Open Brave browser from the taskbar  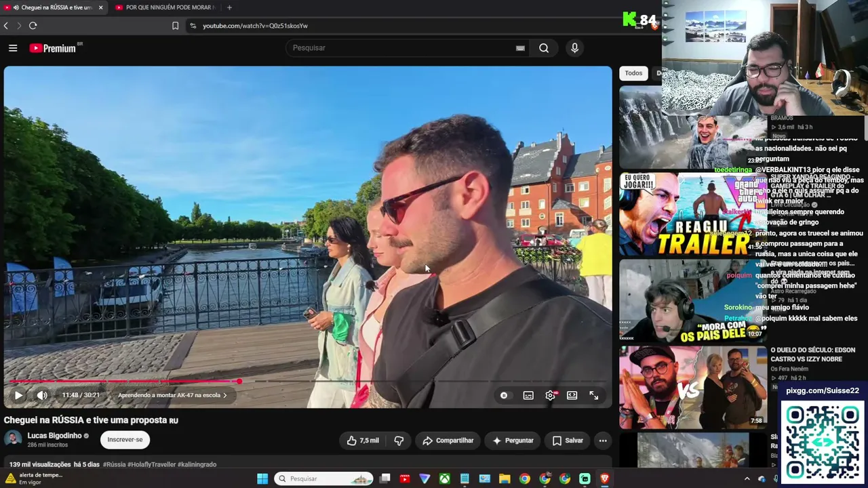click(605, 479)
